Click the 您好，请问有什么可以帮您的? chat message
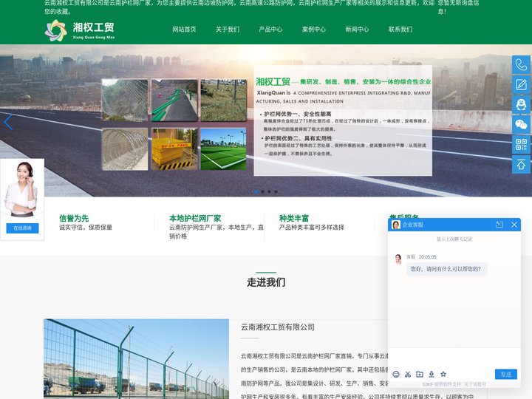 coord(446,269)
